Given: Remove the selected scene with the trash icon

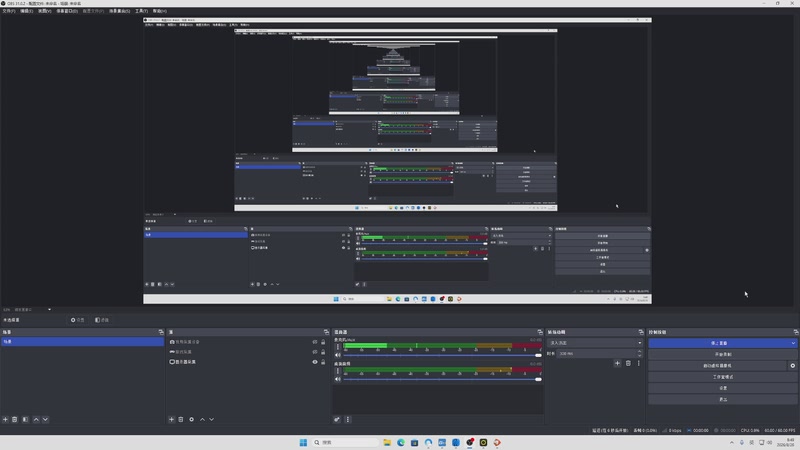Looking at the screenshot, I should coord(15,419).
